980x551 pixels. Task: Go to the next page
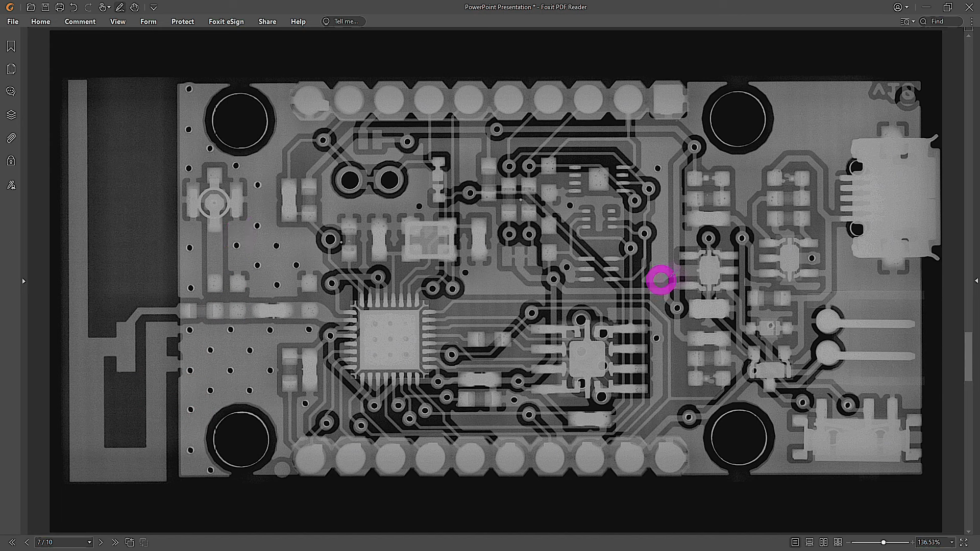click(x=101, y=542)
